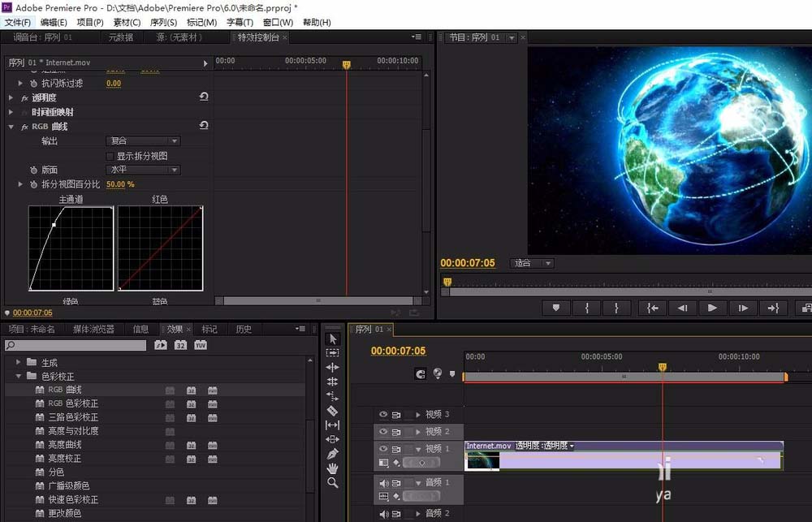The image size is (812, 522).
Task: Open the 素材(C) menu
Action: [127, 22]
